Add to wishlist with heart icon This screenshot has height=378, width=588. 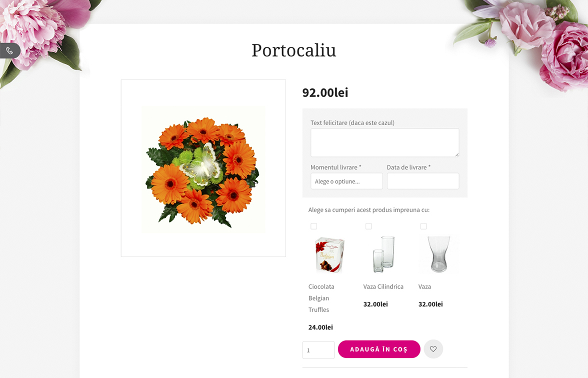pyautogui.click(x=433, y=349)
